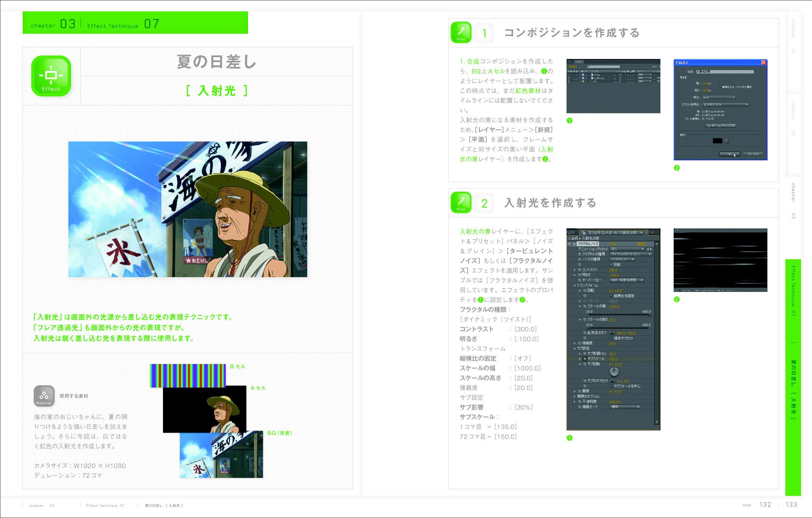The width and height of the screenshot is (812, 518).
Task: Toggle stopwatch for 複雑度
Action: click(x=580, y=343)
